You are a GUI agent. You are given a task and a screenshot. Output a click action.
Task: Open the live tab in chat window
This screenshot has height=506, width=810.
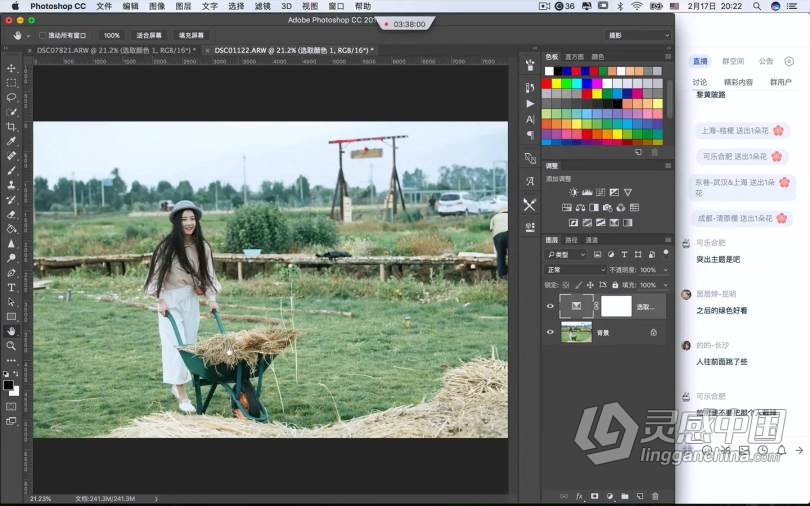(700, 61)
